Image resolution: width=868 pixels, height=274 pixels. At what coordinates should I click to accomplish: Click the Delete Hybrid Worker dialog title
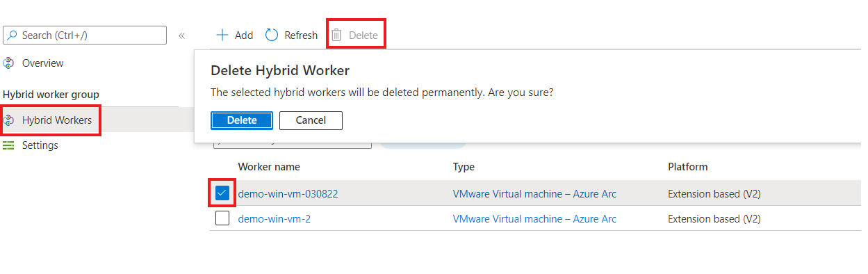(280, 70)
